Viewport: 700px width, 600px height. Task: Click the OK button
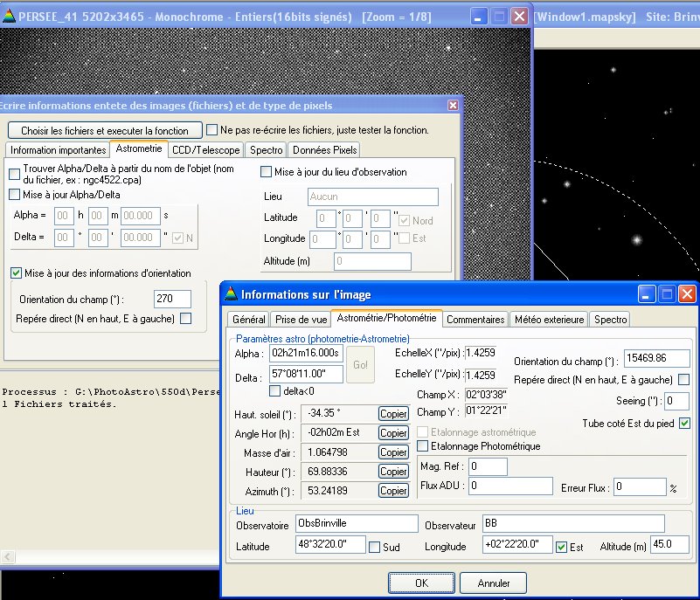coord(421,583)
